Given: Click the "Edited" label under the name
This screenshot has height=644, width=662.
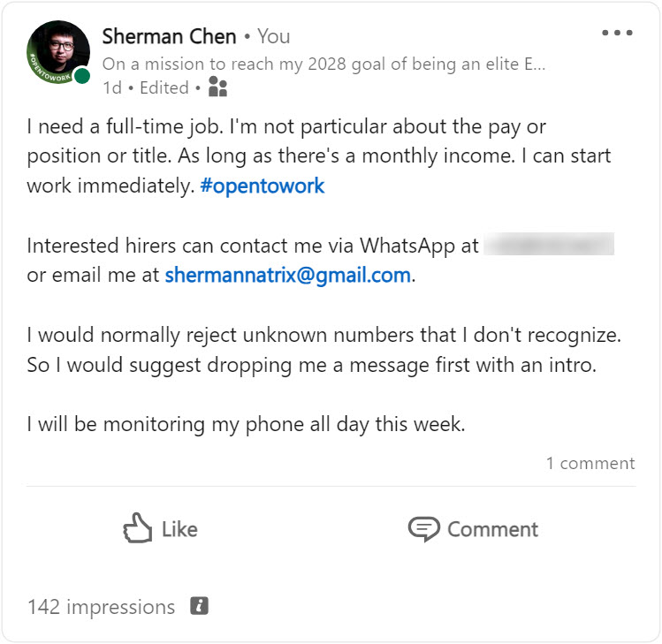Looking at the screenshot, I should click(164, 87).
